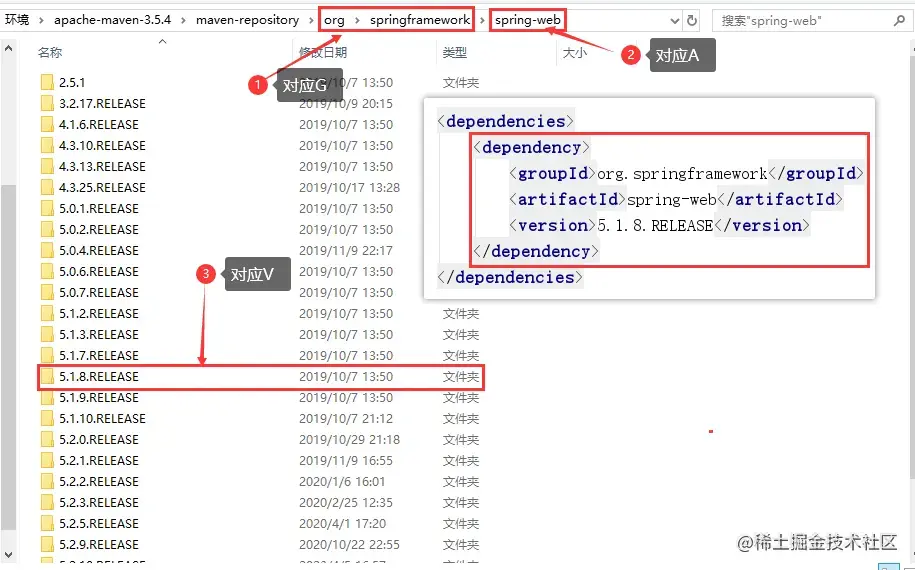The height and width of the screenshot is (570, 915).
Task: Click the vertical scrollbar thumb
Action: point(8,356)
